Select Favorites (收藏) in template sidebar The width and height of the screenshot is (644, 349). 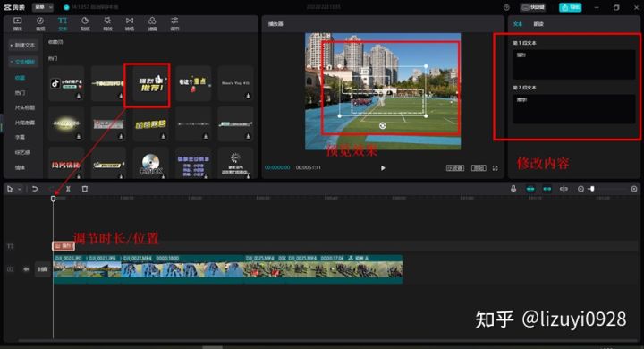20,78
